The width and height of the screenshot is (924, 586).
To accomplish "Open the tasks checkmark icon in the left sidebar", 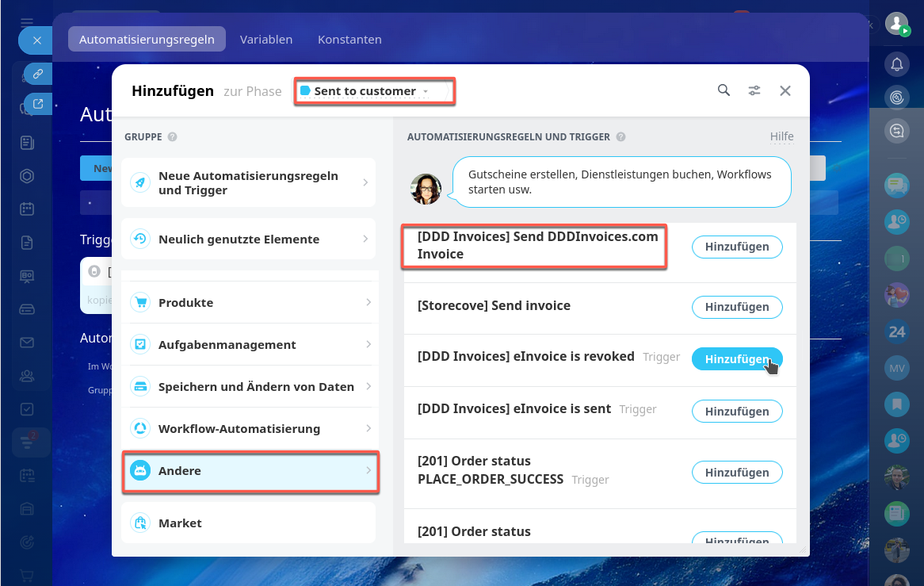I will pos(27,408).
